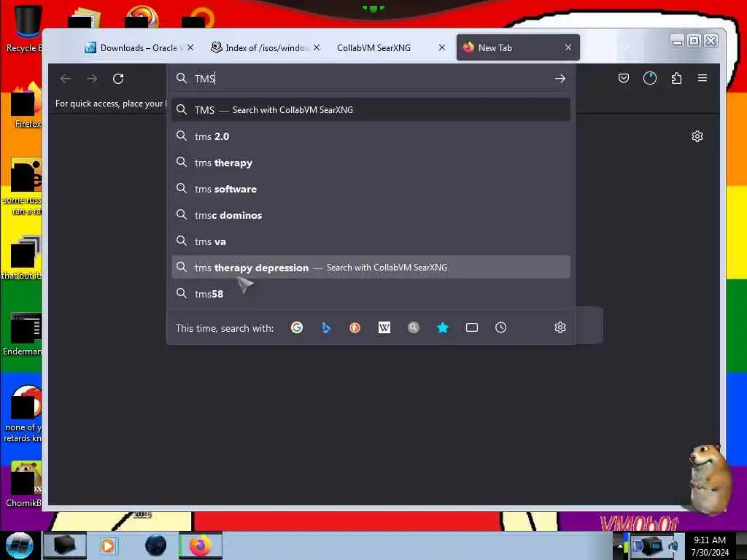Open the volume icon in system tray
The width and height of the screenshot is (747, 560).
coord(673,546)
